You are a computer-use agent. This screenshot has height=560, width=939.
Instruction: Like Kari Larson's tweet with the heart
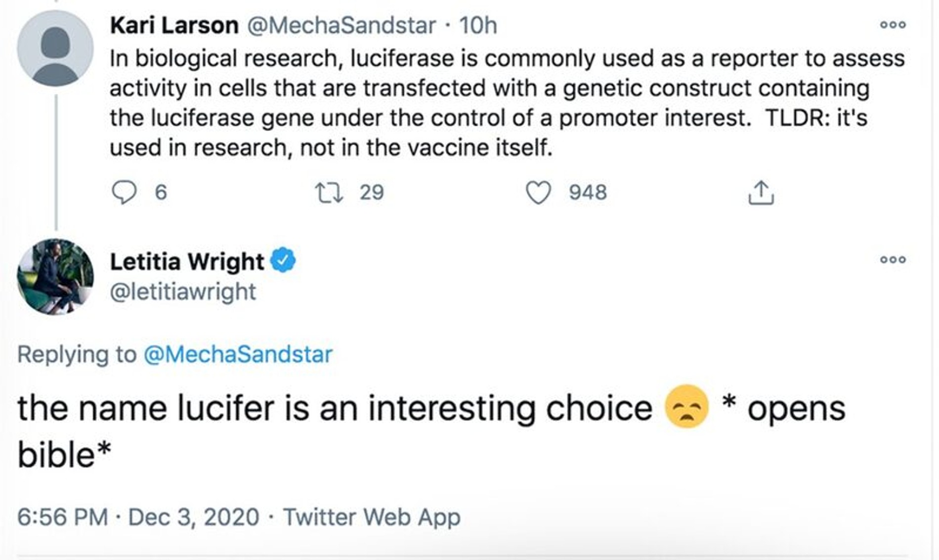pos(538,192)
